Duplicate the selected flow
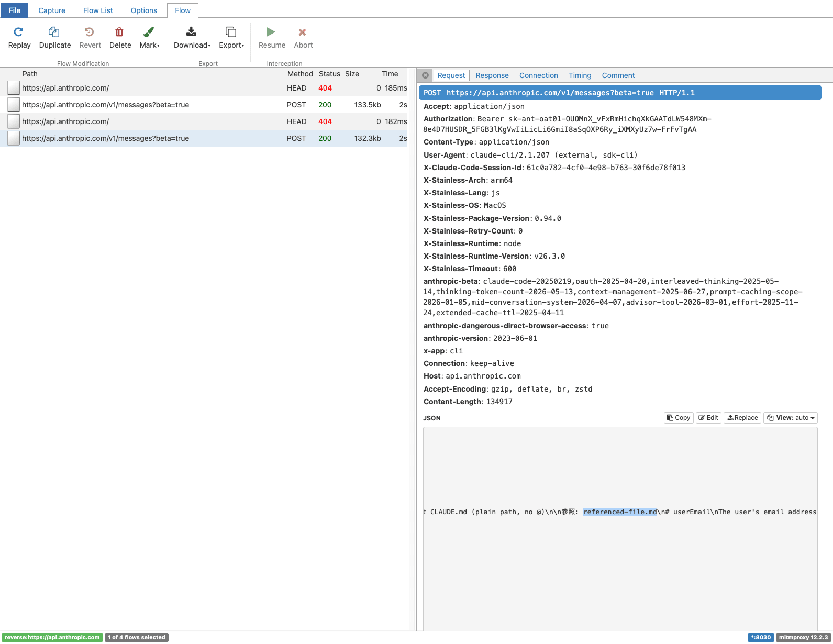The height and width of the screenshot is (644, 833). [x=55, y=38]
